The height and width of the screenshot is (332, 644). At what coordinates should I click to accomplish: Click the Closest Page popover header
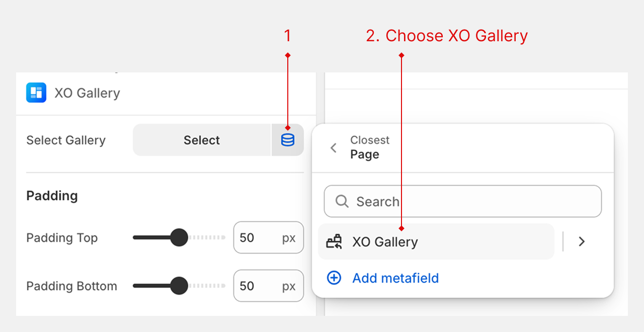370,147
